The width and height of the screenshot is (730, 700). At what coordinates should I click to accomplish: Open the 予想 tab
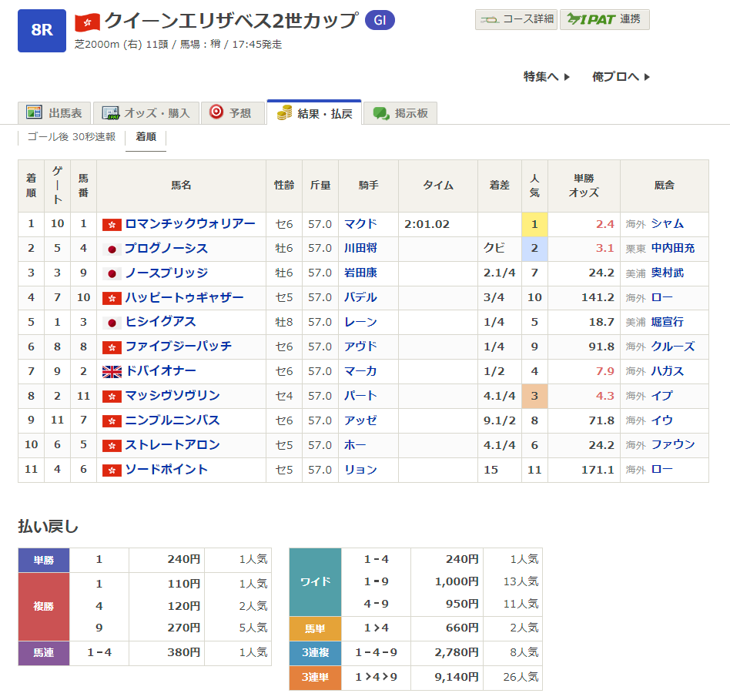pyautogui.click(x=230, y=112)
